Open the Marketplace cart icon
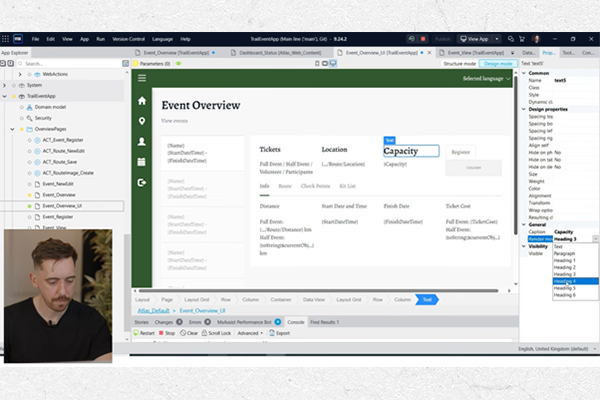This screenshot has height=400, width=600. (x=522, y=39)
